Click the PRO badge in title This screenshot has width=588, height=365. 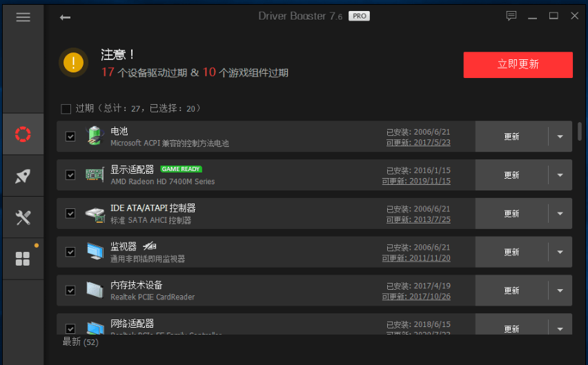360,16
